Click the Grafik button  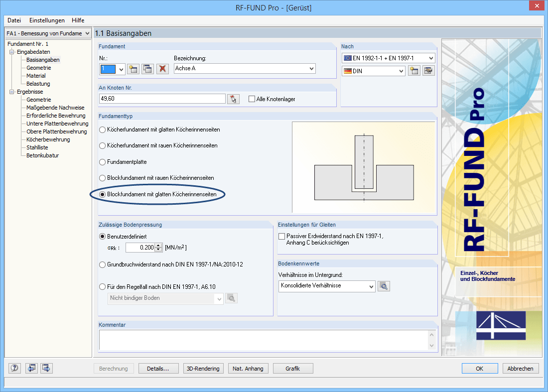coord(293,369)
